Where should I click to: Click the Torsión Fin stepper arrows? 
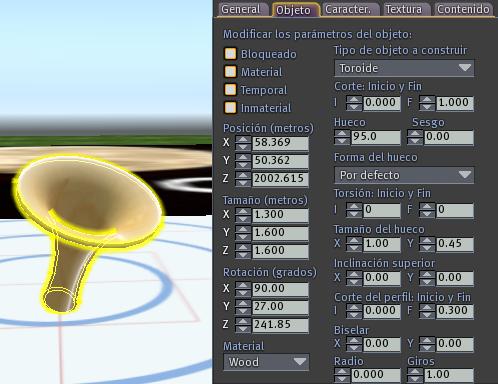tap(427, 210)
